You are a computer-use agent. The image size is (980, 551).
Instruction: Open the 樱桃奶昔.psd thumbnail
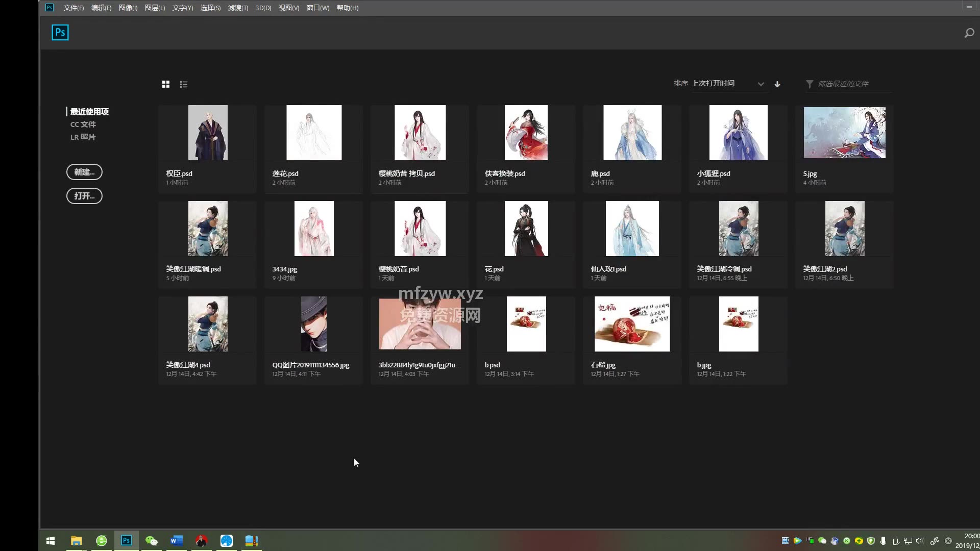click(x=420, y=228)
